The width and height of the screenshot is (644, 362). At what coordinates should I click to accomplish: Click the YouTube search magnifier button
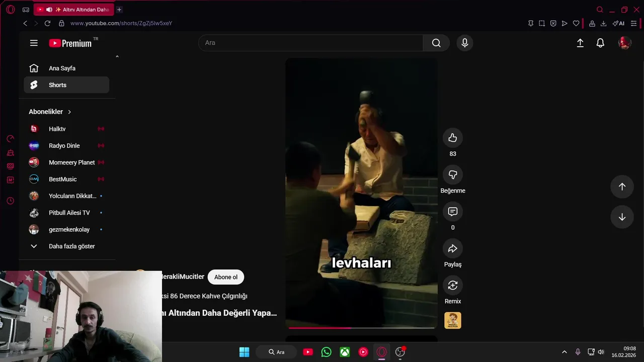click(x=436, y=43)
